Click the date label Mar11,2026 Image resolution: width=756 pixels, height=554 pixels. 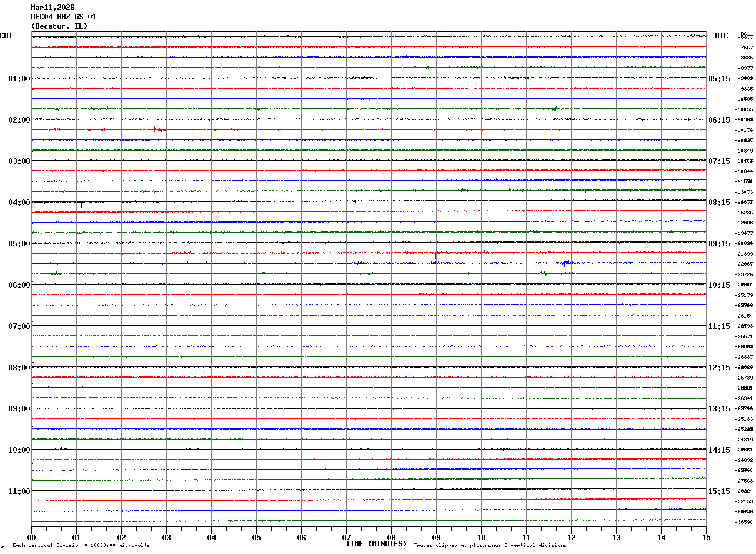(x=52, y=8)
